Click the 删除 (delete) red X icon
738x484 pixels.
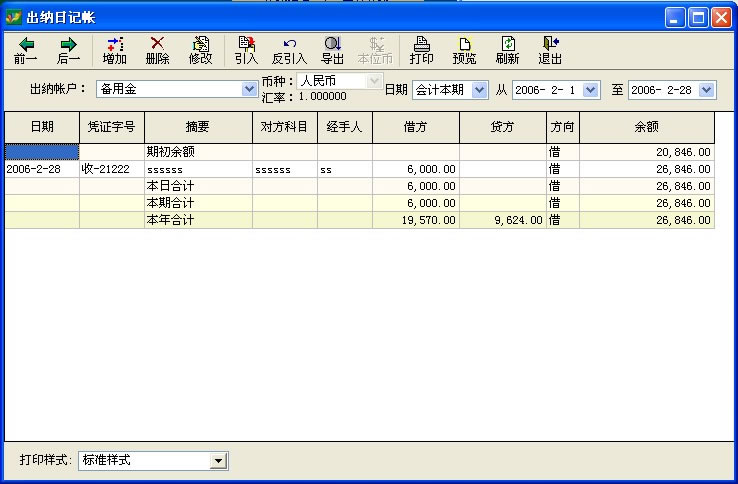tap(157, 44)
